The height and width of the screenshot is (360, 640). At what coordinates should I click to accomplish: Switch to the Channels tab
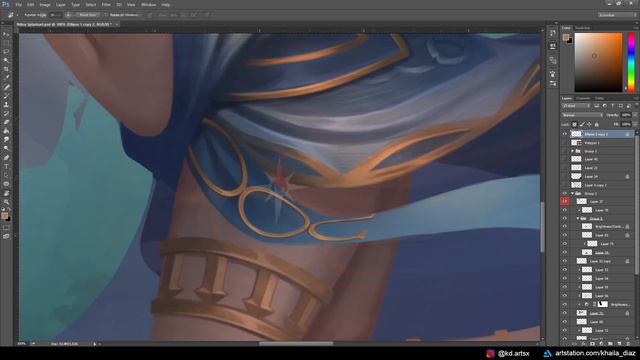[x=583, y=98]
